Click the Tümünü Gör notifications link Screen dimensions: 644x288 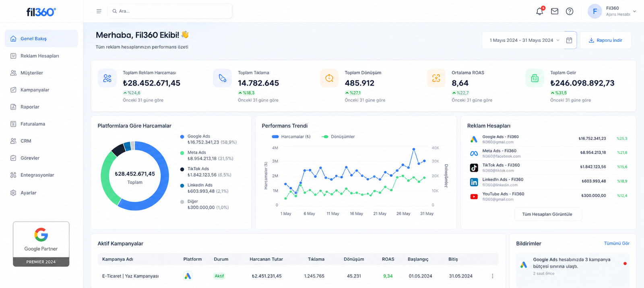(x=617, y=243)
